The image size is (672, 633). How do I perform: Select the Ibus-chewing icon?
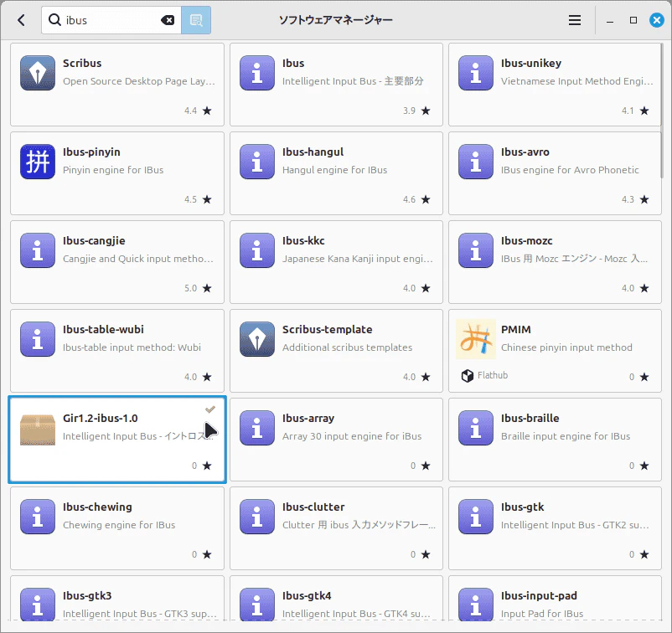point(38,516)
